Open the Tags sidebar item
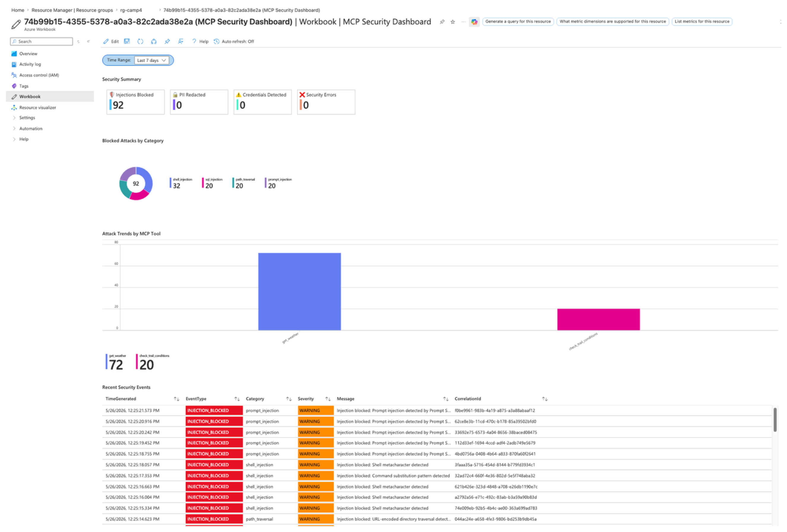 (24, 86)
